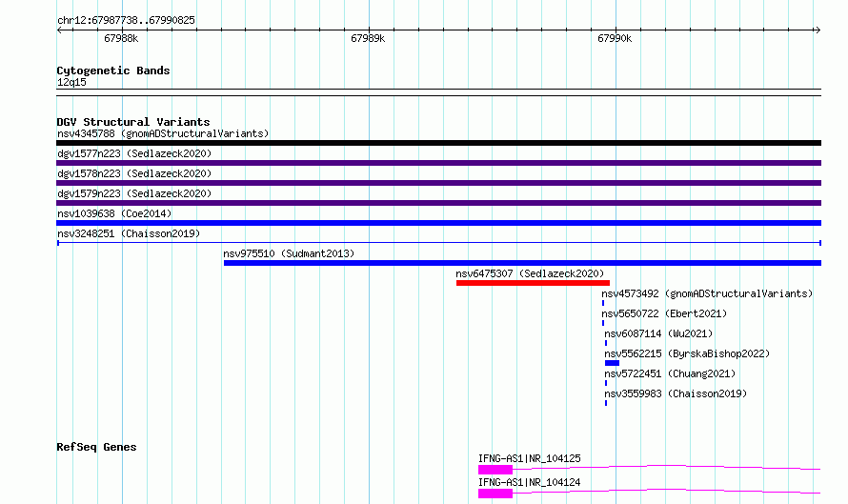The height and width of the screenshot is (504, 848).
Task: Click the 67990k ruler tick label
Action: 615,38
